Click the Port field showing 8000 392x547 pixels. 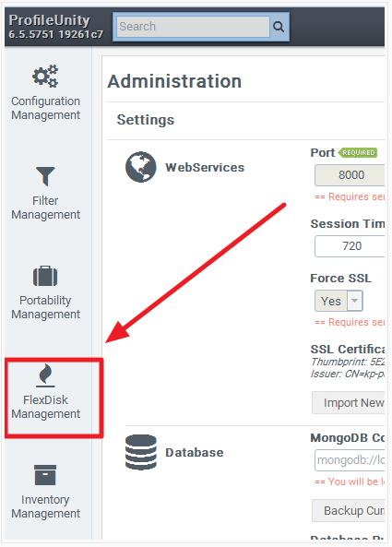350,175
